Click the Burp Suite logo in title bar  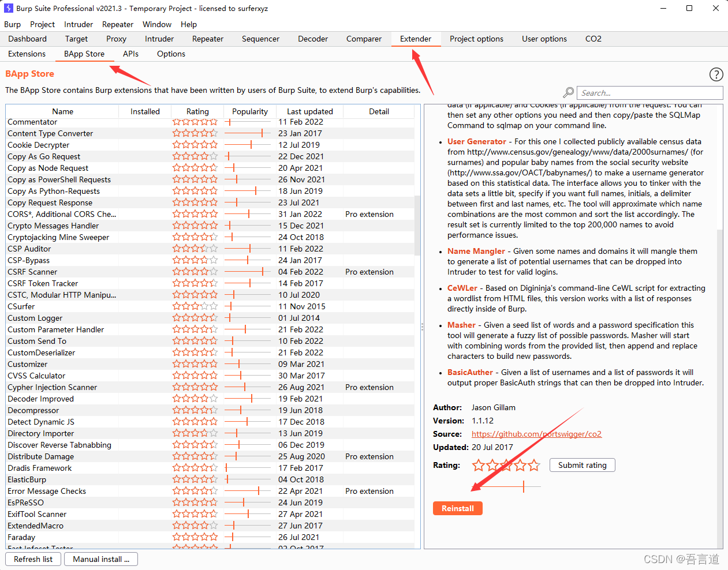(x=9, y=8)
